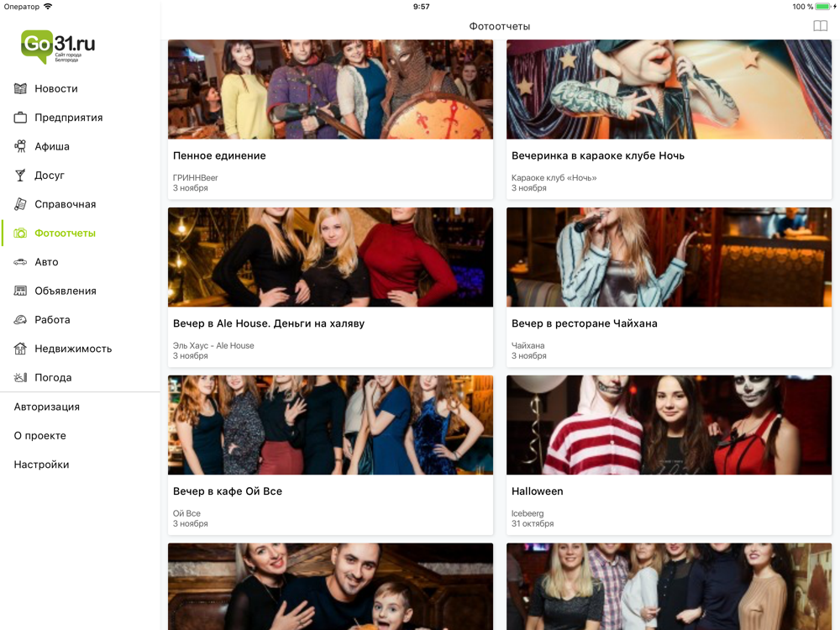This screenshot has height=630, width=840.
Task: Open the О проекте page
Action: [40, 435]
